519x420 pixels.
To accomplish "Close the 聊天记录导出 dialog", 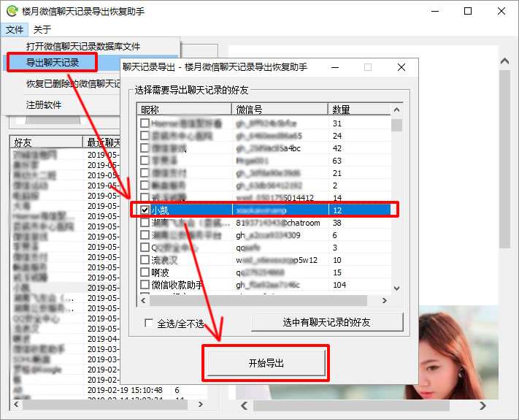I will (401, 67).
